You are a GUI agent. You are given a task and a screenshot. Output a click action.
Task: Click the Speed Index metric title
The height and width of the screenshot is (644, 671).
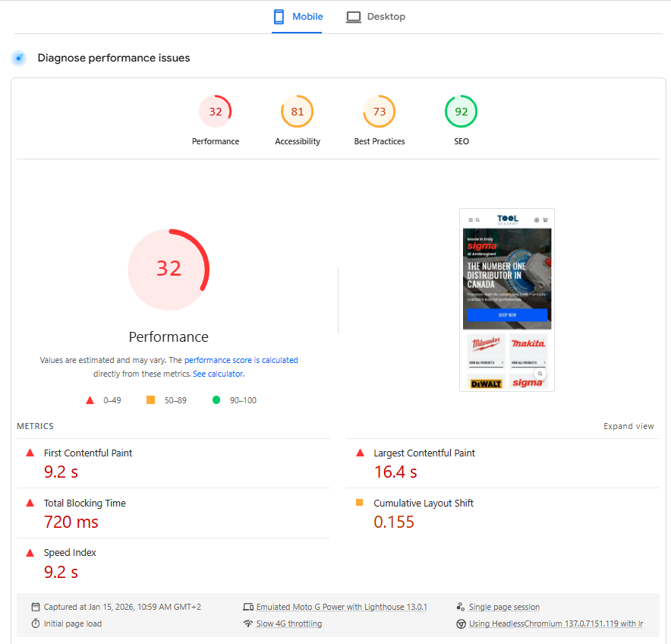tap(70, 553)
